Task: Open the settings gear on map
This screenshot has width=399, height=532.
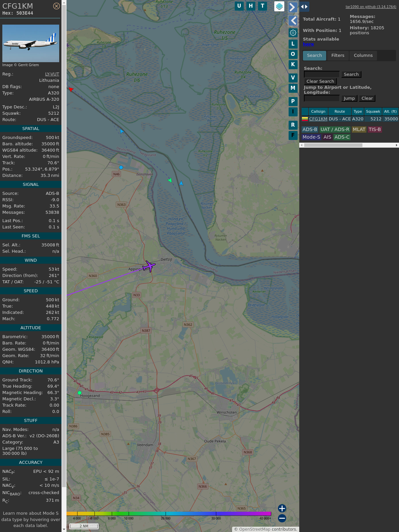Action: 293,33
